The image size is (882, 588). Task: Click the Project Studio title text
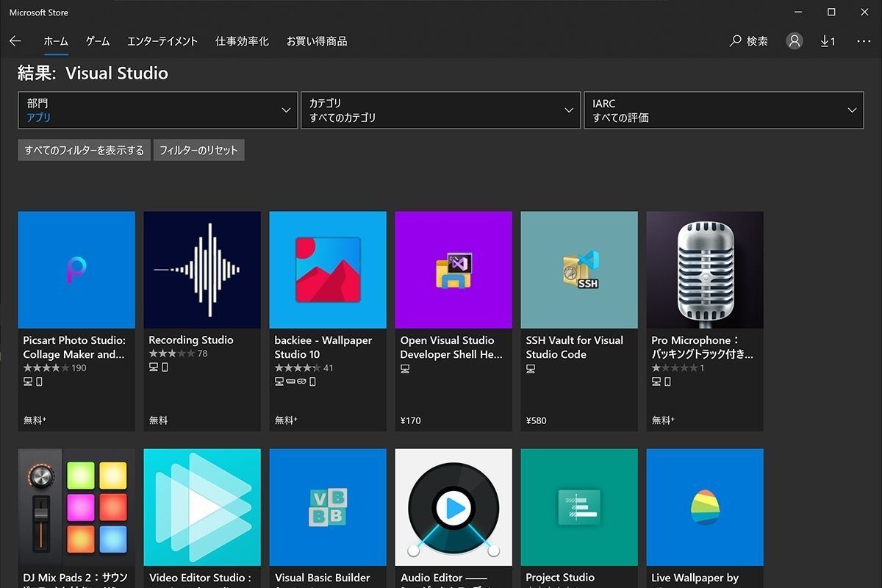[x=560, y=578]
